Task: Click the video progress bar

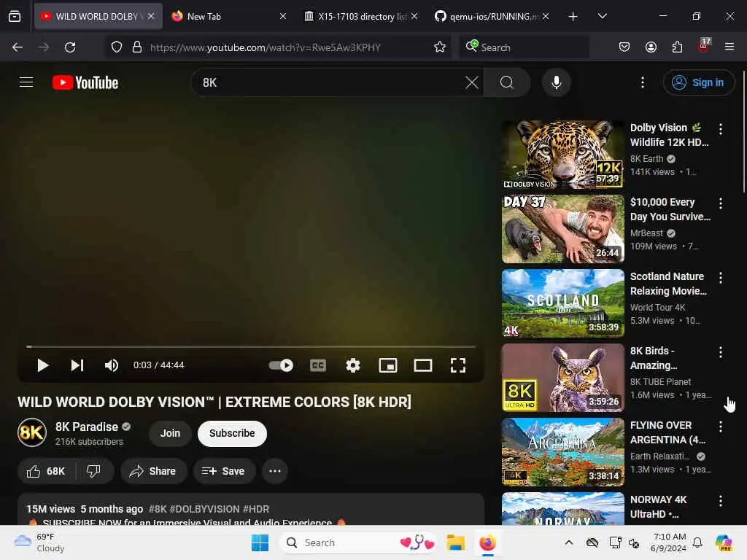Action: point(251,346)
